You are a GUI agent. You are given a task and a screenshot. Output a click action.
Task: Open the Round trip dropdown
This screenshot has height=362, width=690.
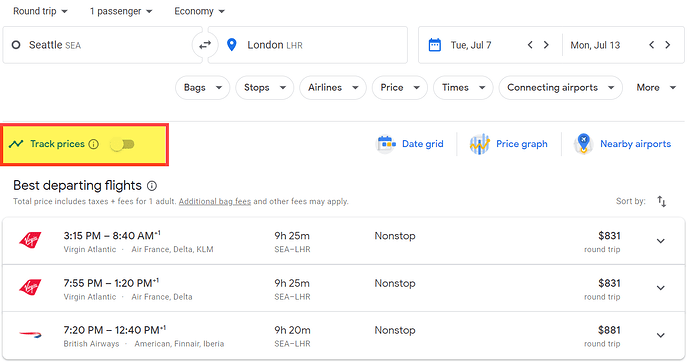pos(40,11)
